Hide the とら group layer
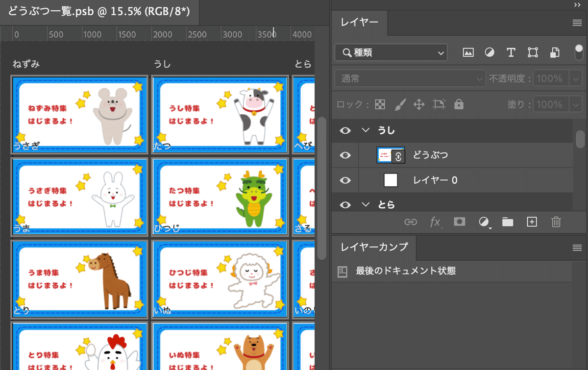588x370 pixels. (x=345, y=205)
